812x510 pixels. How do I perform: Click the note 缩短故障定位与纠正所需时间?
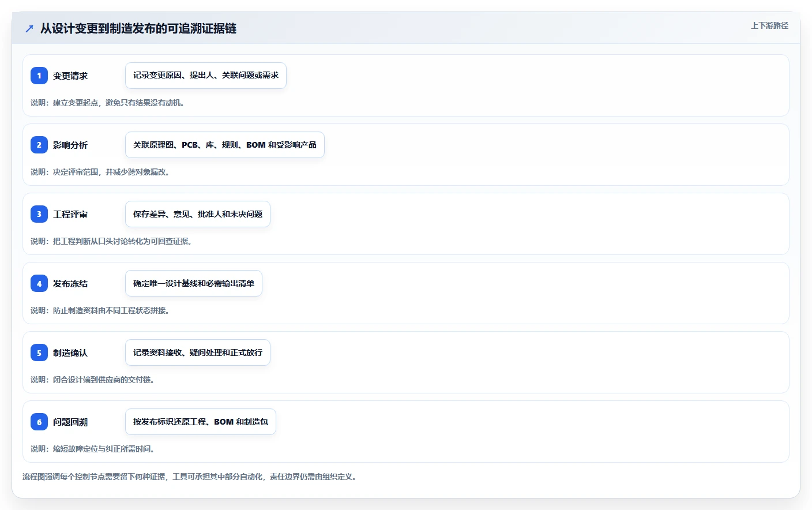click(x=93, y=449)
